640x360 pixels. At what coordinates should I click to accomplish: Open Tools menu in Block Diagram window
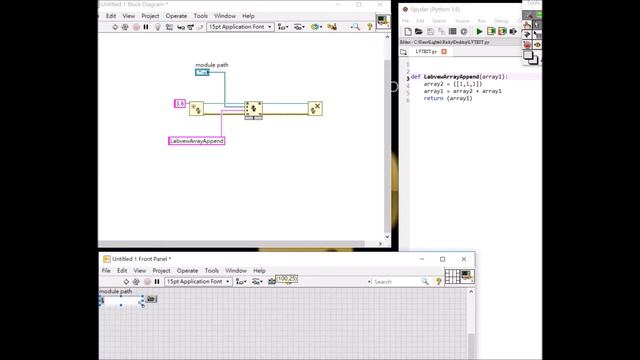(x=200, y=16)
